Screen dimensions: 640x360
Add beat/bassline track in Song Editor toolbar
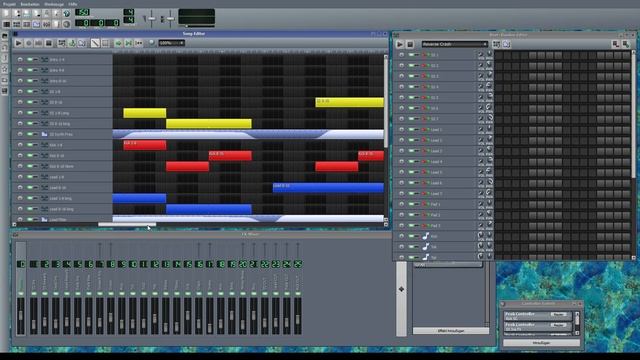click(62, 43)
